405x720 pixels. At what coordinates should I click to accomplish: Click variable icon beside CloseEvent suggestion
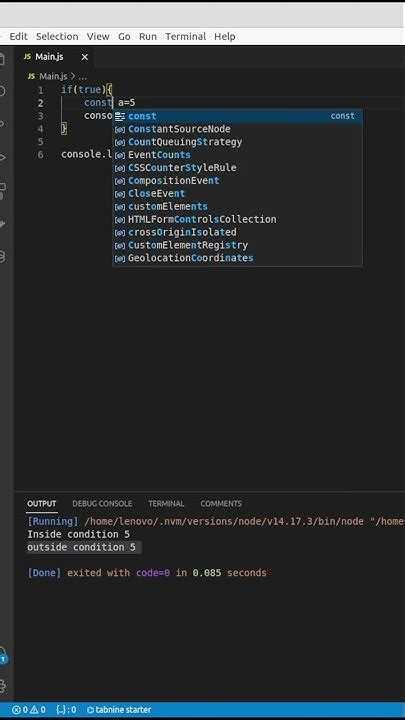(x=120, y=194)
